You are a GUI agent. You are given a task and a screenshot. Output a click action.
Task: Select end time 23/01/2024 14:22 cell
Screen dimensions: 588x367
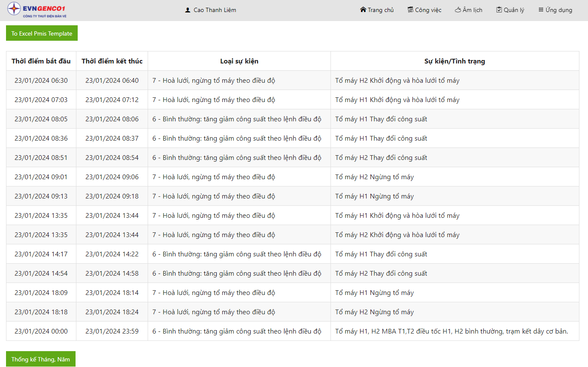pyautogui.click(x=112, y=254)
